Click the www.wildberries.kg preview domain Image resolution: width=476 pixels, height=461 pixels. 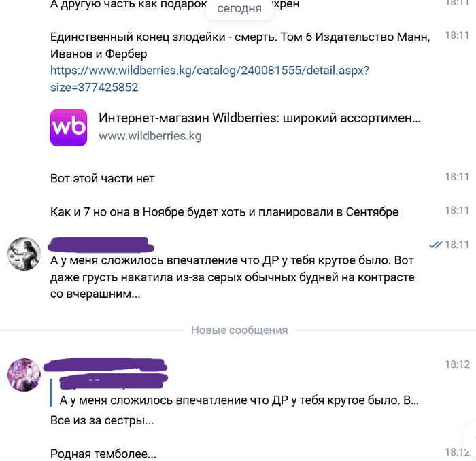click(150, 136)
